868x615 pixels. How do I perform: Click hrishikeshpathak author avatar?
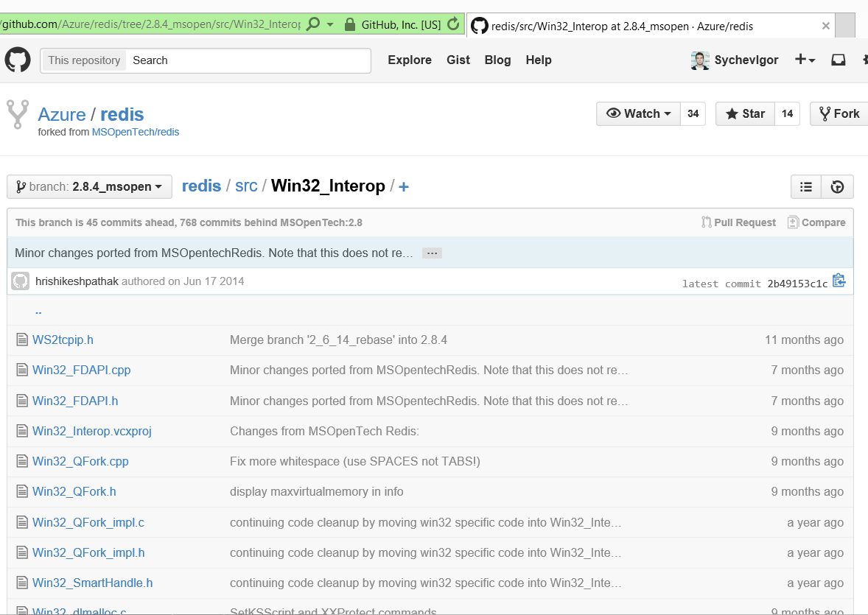[21, 281]
